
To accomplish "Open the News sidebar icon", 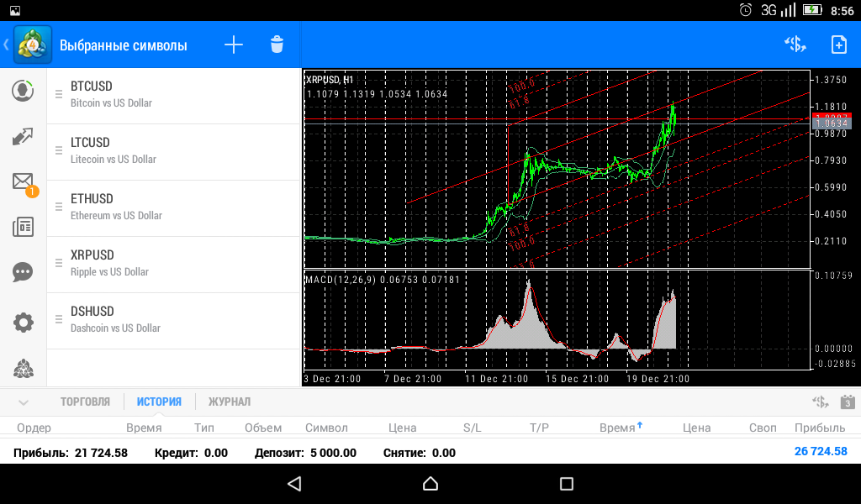I will pos(23,227).
